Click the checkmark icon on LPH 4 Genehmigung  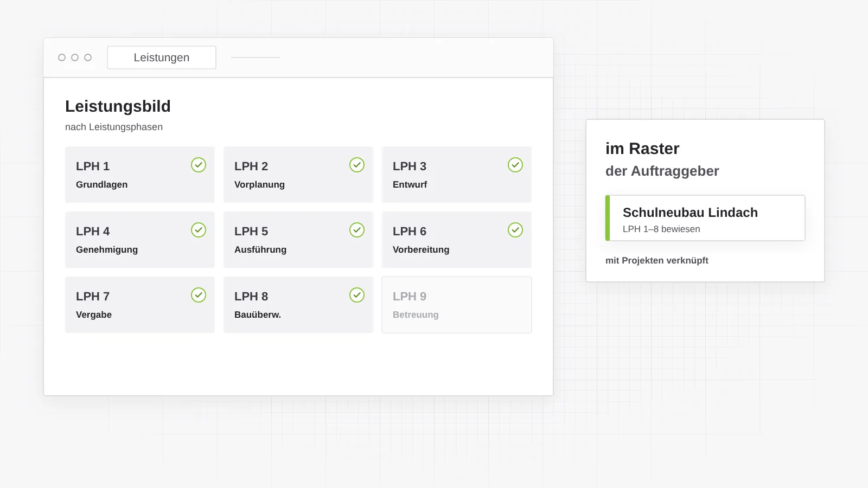[199, 230]
